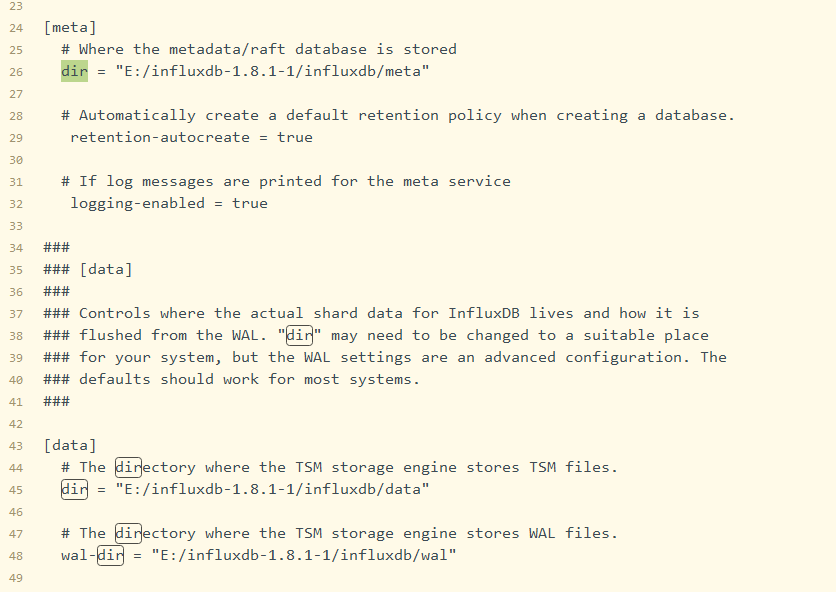Viewport: 836px width, 592px height.
Task: Click line number 43 in gutter
Action: [16, 446]
